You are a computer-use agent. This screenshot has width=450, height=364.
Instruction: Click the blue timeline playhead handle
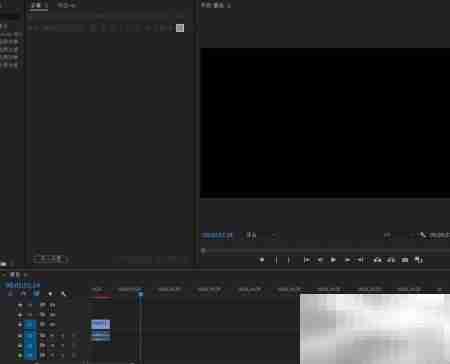140,294
